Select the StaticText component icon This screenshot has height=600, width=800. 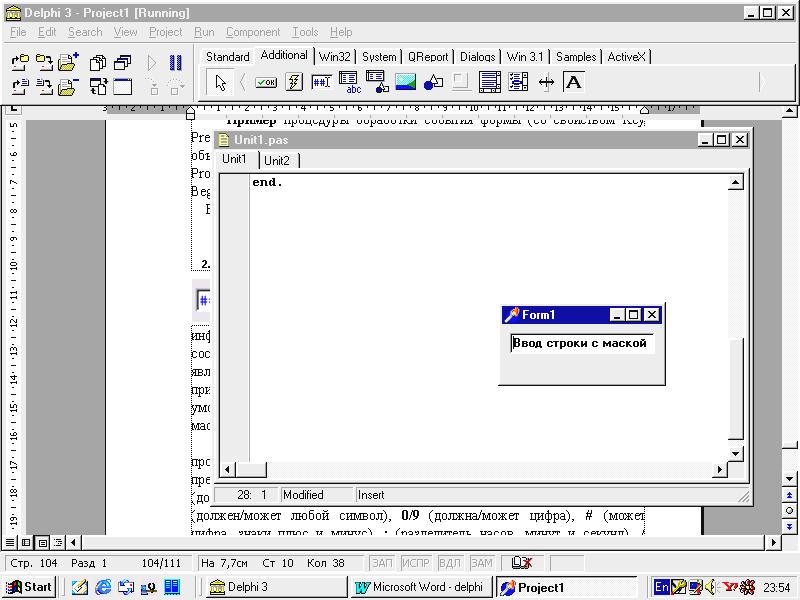coord(573,82)
